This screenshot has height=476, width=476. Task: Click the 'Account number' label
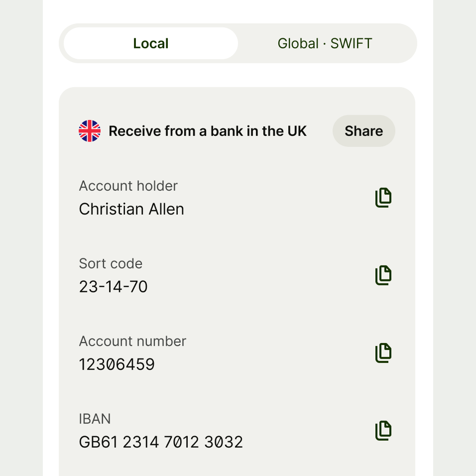coord(132,341)
